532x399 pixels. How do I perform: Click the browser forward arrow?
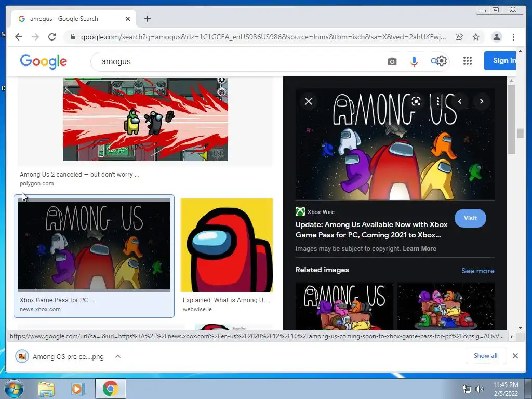35,37
